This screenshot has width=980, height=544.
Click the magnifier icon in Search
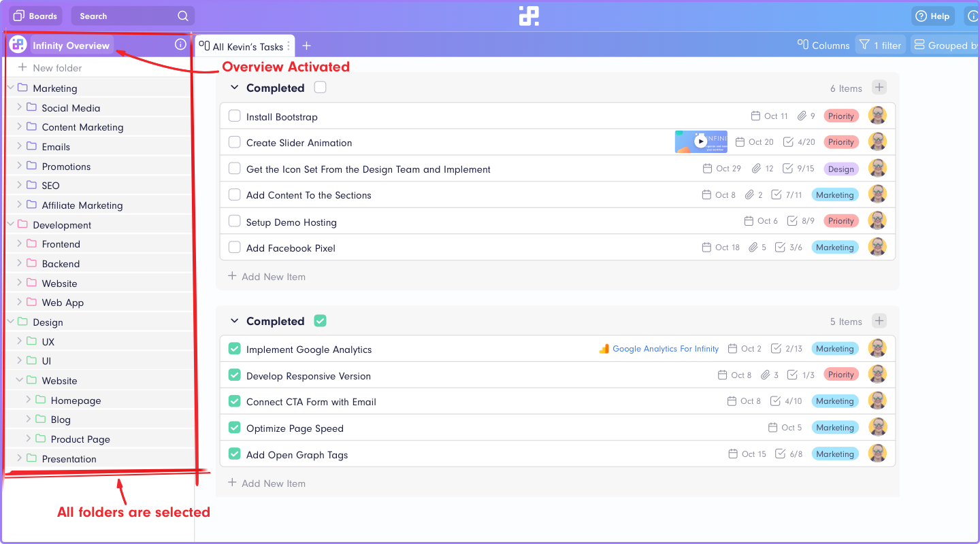(x=182, y=16)
